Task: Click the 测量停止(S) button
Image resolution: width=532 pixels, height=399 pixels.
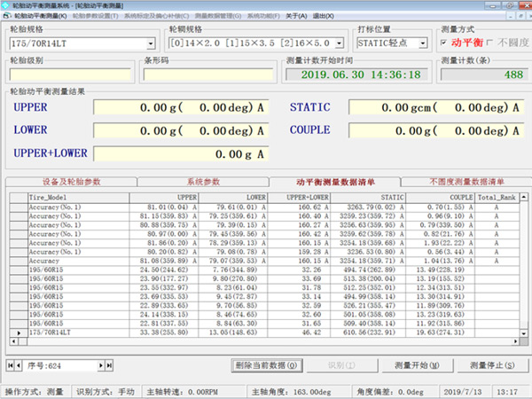Action: (x=493, y=365)
